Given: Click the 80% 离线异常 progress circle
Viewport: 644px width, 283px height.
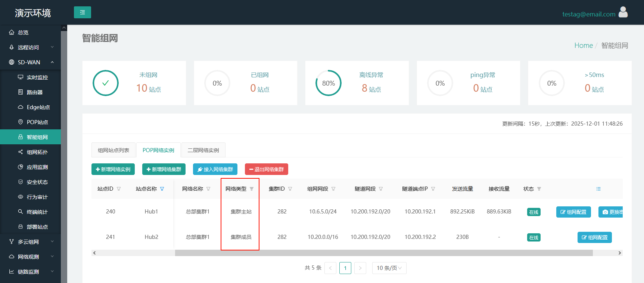Looking at the screenshot, I should [x=329, y=83].
